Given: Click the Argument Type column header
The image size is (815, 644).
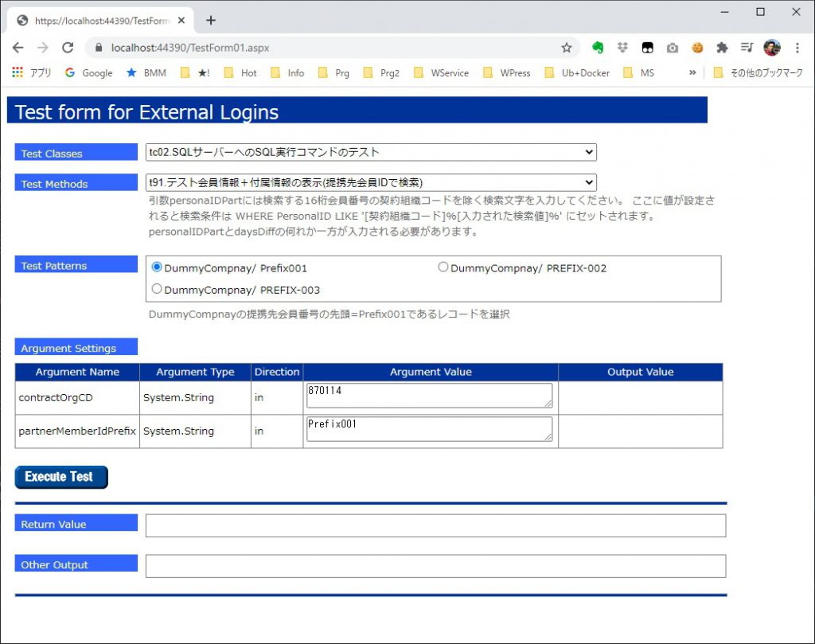Looking at the screenshot, I should 196,373.
